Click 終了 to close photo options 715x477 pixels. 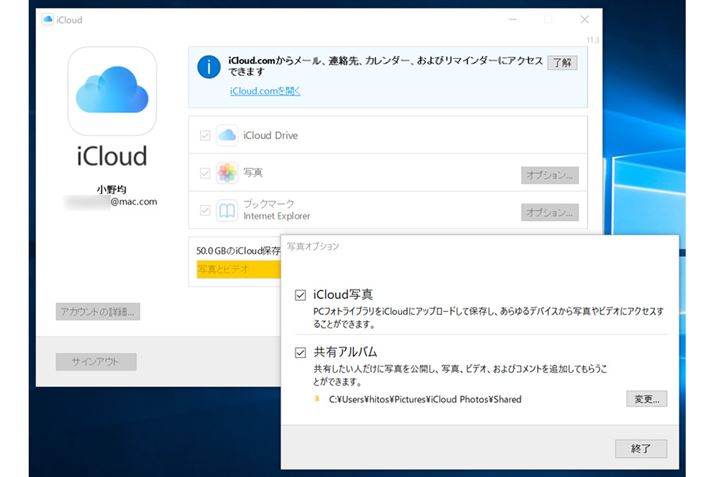641,448
